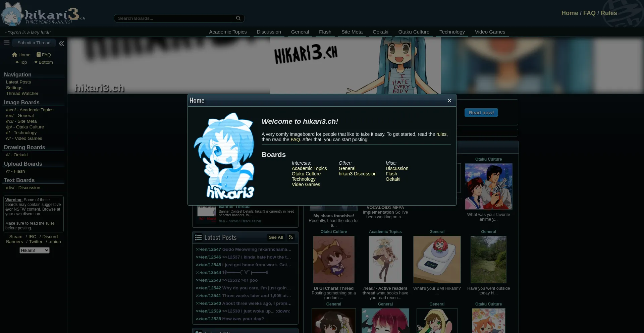644x333 pixels.
Task: Collapse sidebar with double chevron icon
Action: point(61,43)
